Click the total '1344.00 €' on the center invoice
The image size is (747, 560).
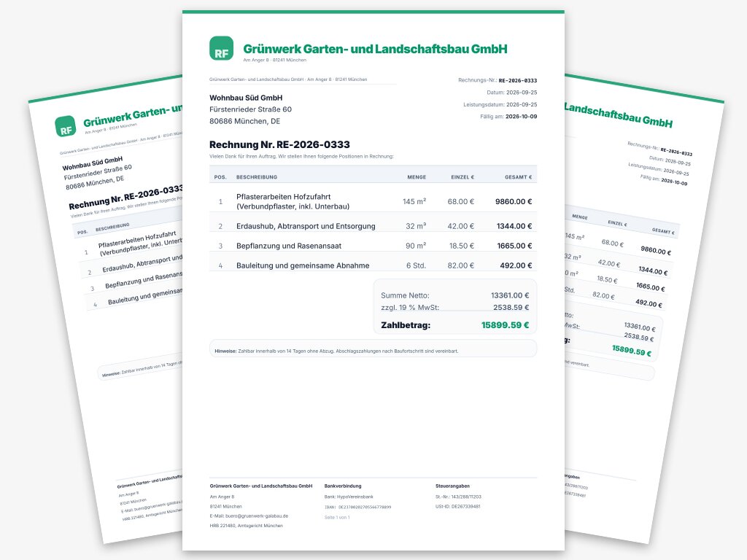point(514,226)
